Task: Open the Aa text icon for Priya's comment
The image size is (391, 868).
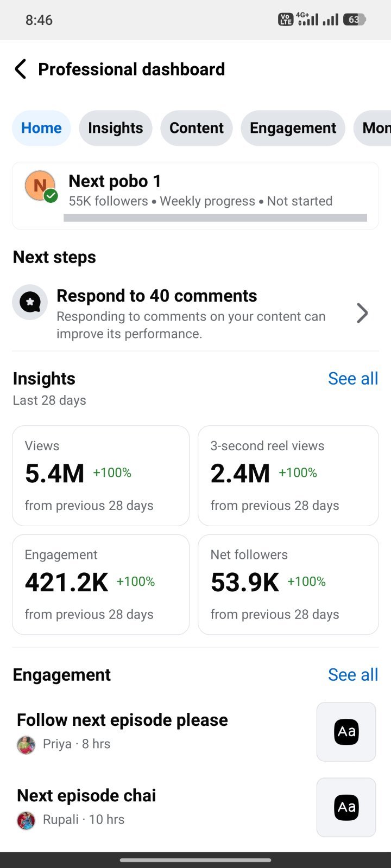Action: (x=346, y=732)
